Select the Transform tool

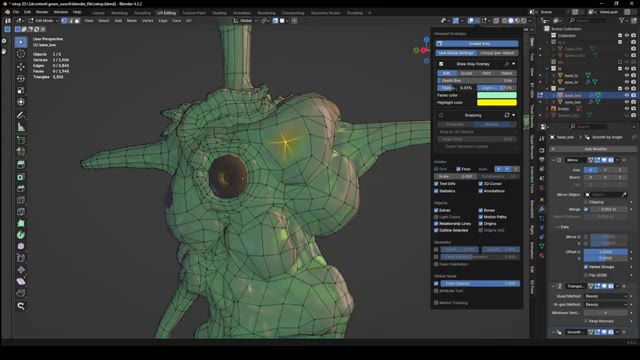pos(21,102)
